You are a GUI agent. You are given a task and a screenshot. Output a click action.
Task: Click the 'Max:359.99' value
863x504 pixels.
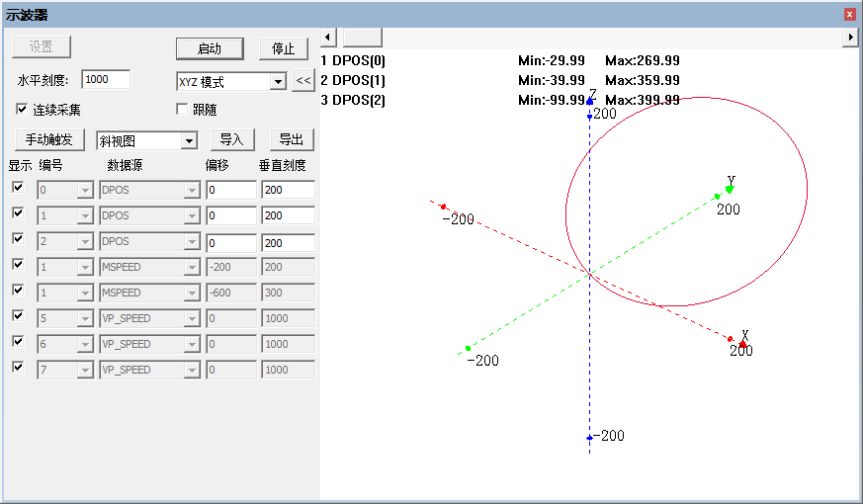click(x=643, y=80)
